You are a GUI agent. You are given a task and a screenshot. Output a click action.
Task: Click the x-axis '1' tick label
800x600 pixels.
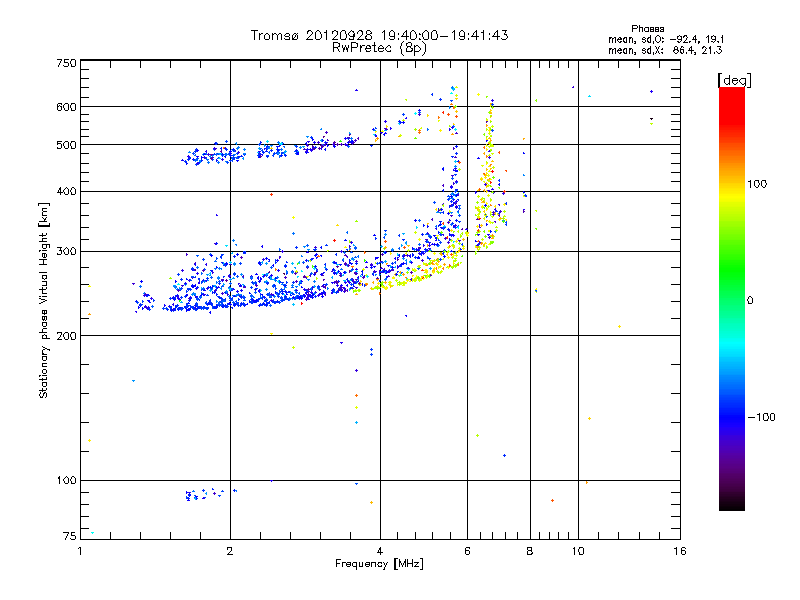click(80, 551)
